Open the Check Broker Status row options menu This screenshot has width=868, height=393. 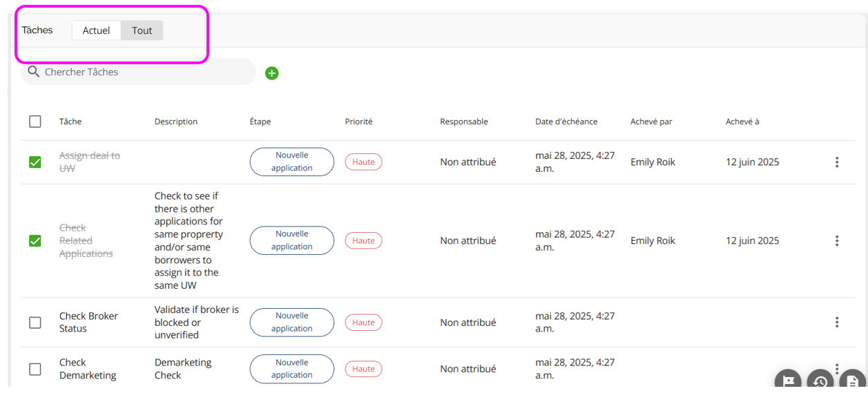coord(837,323)
